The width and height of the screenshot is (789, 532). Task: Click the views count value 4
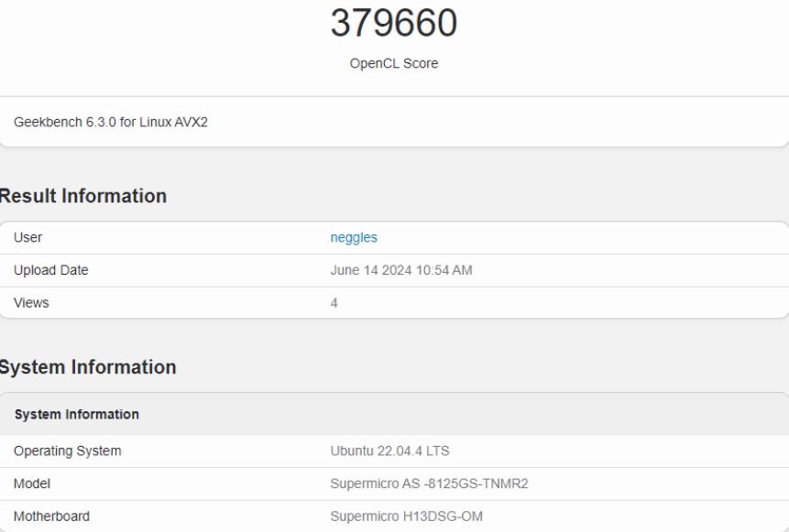click(334, 302)
